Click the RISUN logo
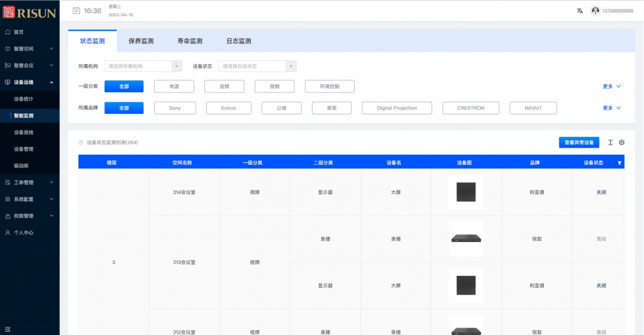Viewport: 644px width, 335px height. (30, 13)
